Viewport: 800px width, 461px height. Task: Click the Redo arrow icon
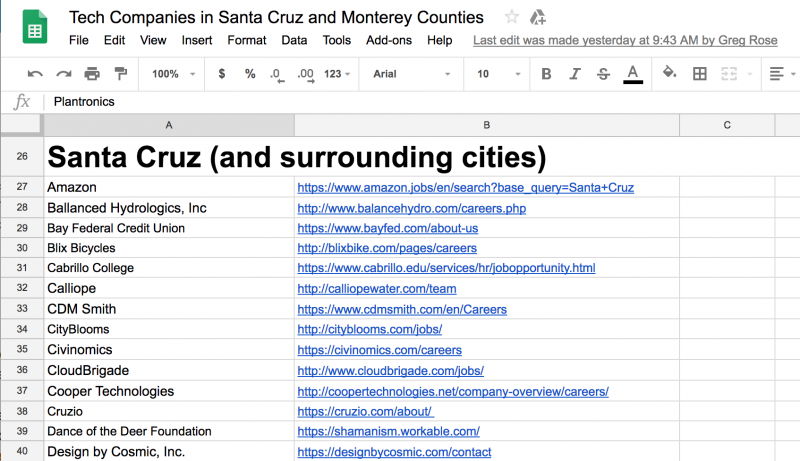(x=64, y=74)
